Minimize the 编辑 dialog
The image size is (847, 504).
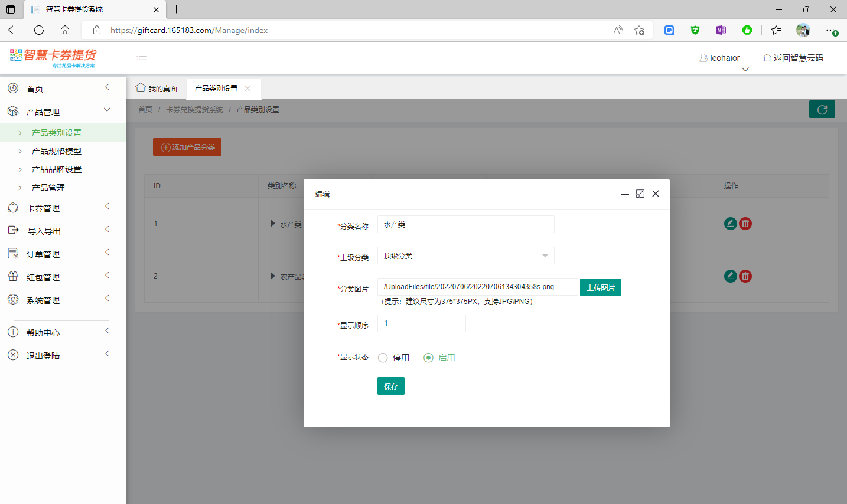click(x=624, y=194)
